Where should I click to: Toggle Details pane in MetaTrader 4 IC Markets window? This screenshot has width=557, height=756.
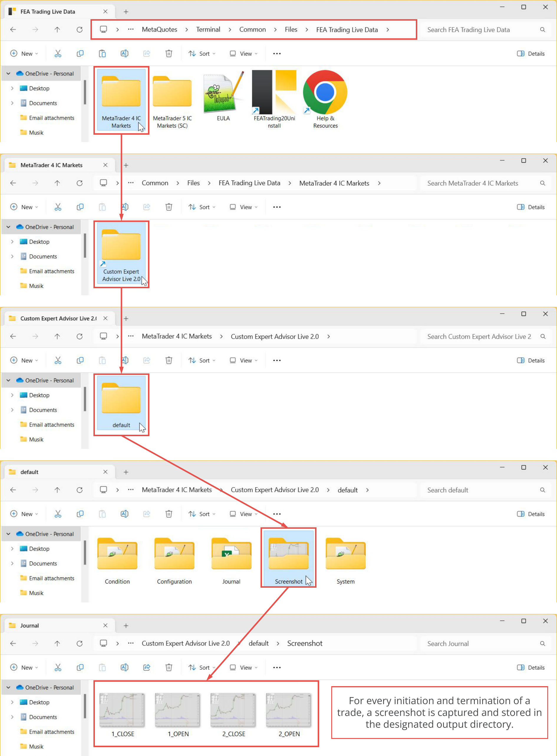(531, 207)
